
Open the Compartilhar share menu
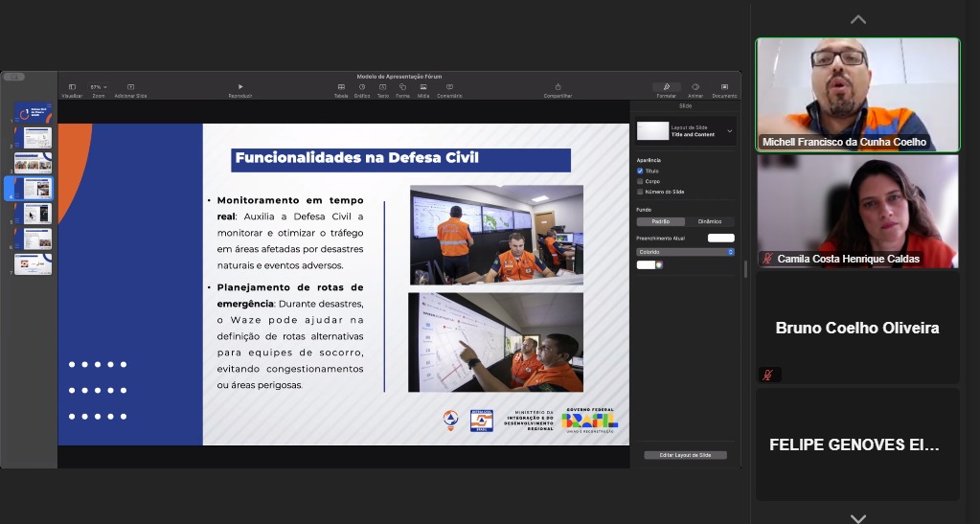pyautogui.click(x=558, y=91)
